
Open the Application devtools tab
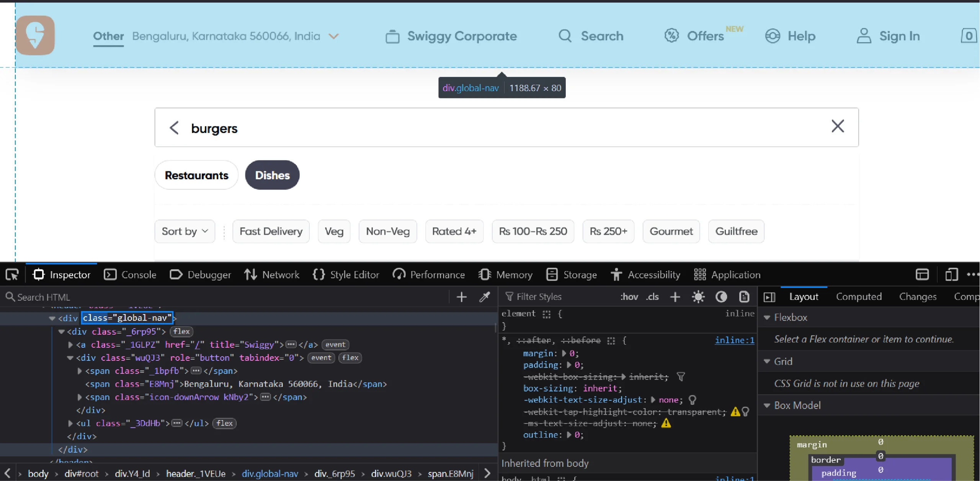727,275
